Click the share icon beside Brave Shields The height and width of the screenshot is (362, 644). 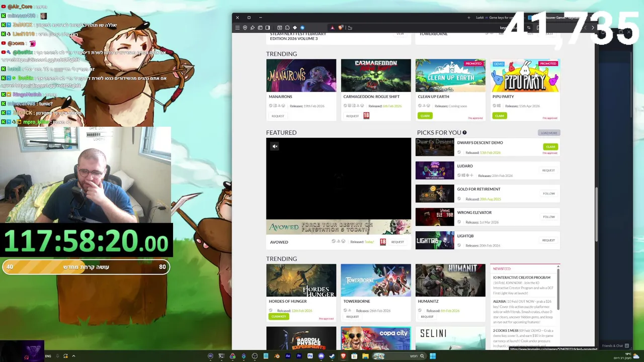click(350, 28)
